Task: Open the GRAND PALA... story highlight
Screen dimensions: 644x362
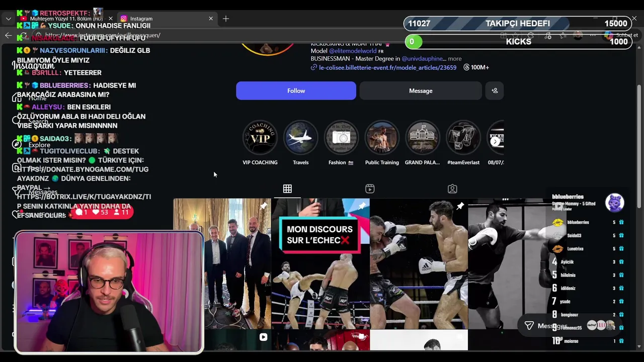Action: [x=423, y=143]
